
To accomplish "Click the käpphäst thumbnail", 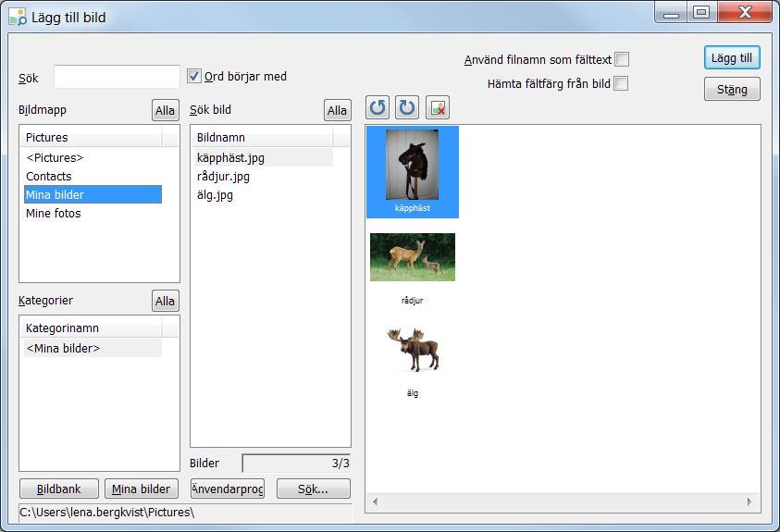I will 413,171.
